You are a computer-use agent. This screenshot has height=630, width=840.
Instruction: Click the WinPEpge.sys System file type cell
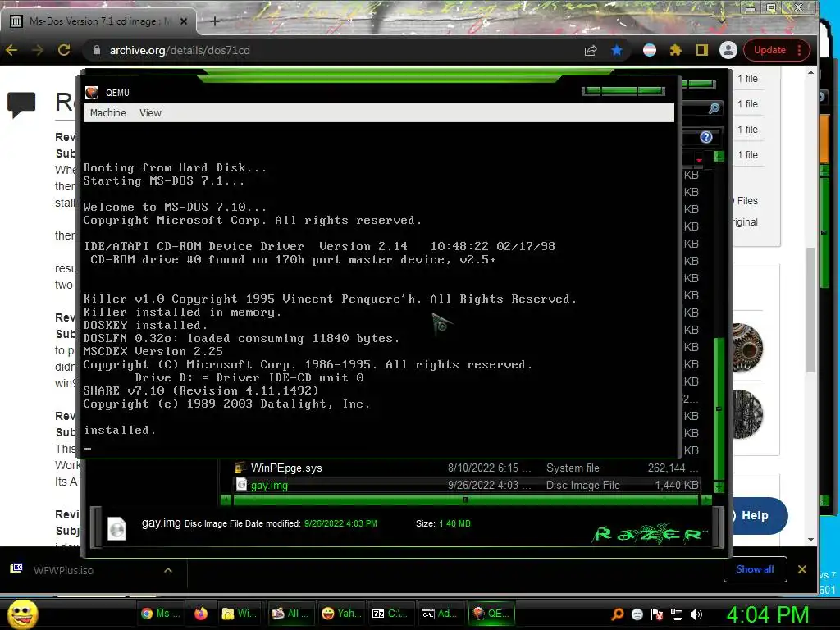coord(573,468)
